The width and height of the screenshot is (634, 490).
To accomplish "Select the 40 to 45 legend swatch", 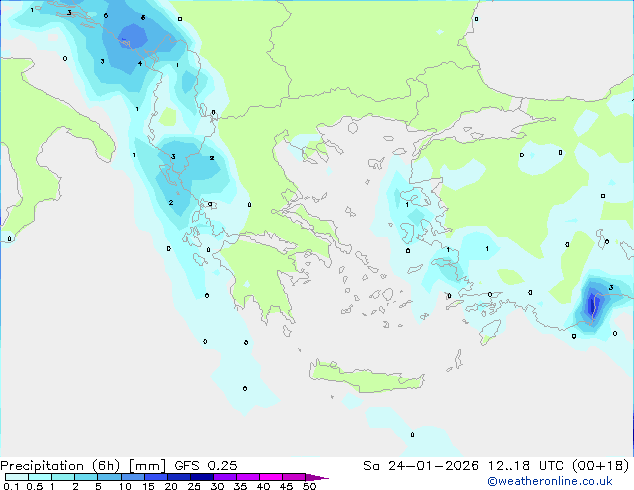I will [271, 477].
